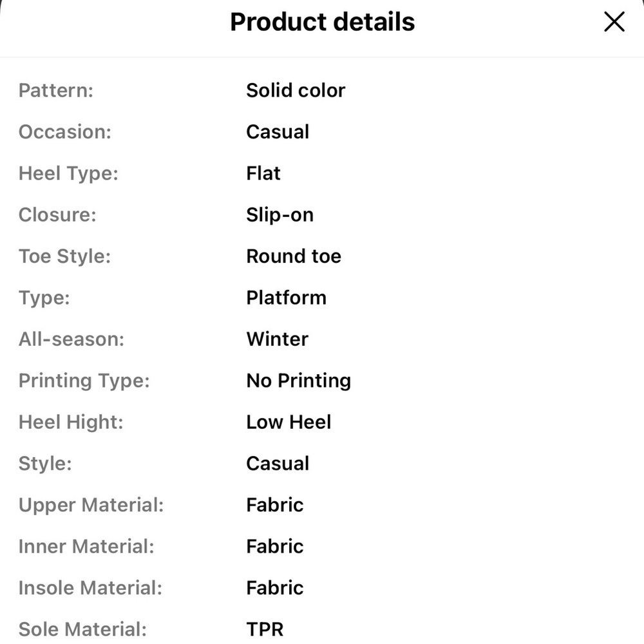Select the Occasion label
The width and height of the screenshot is (644, 644).
coord(65,132)
